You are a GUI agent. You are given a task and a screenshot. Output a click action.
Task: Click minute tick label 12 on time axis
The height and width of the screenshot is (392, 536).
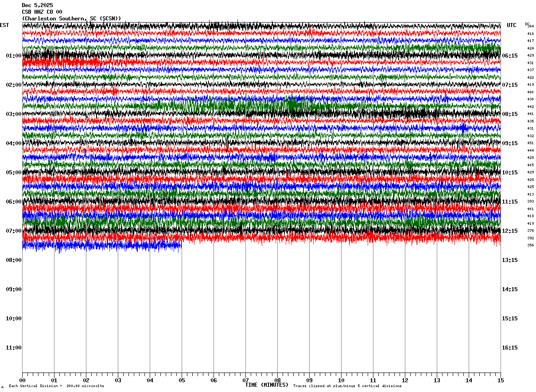[405, 380]
